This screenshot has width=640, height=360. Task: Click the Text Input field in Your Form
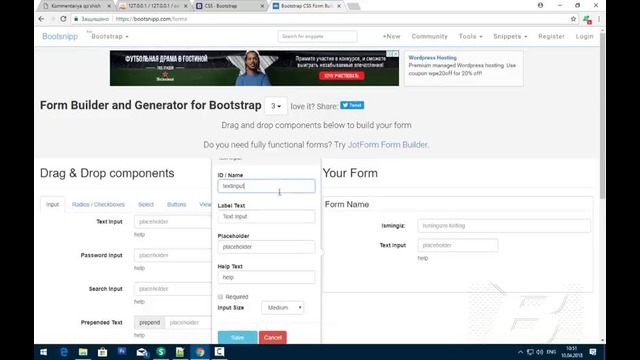[x=458, y=245]
